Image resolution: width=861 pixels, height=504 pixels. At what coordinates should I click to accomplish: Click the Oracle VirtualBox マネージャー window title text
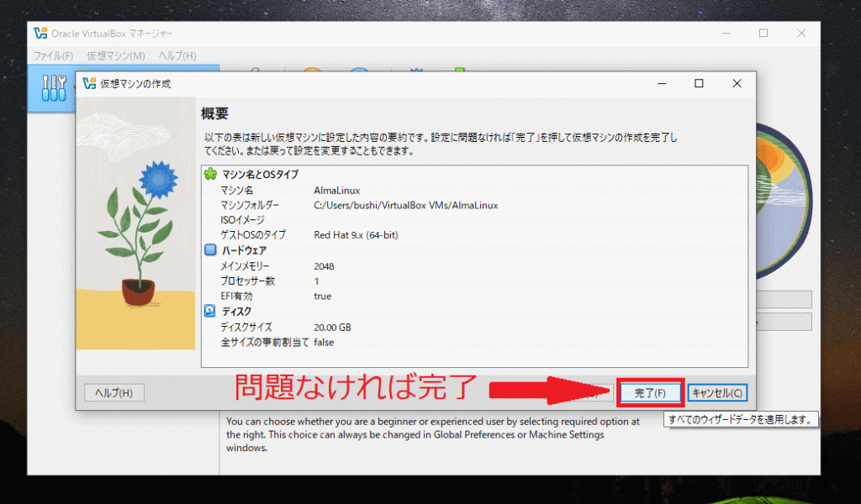(112, 34)
